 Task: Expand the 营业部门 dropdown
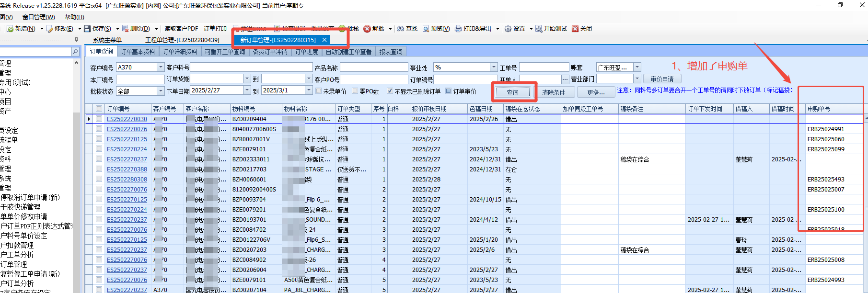(637, 79)
